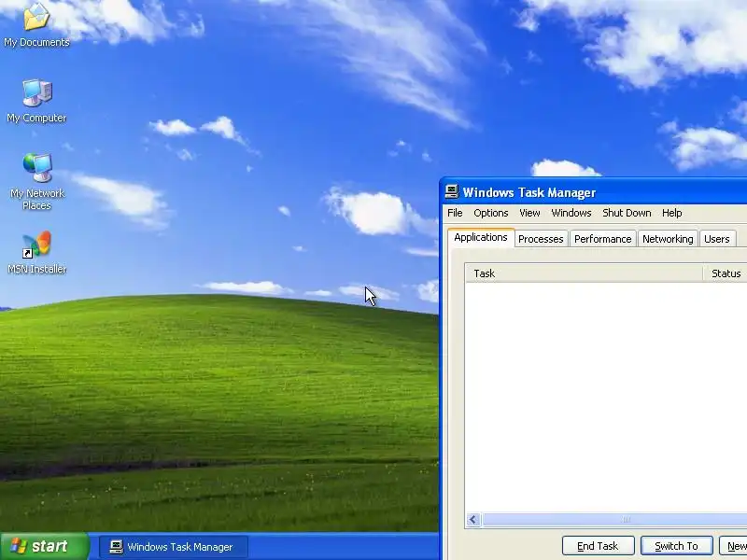Open the Shut Down menu

[x=627, y=213]
